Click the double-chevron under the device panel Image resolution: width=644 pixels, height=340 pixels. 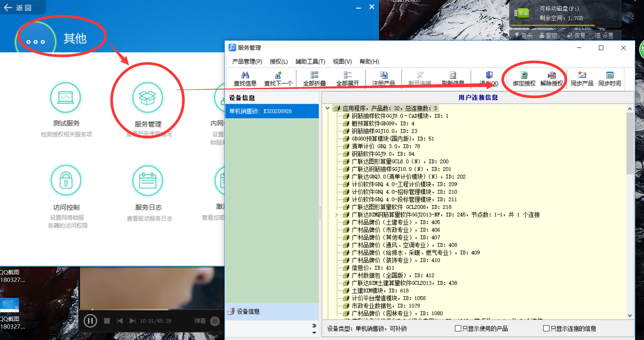click(x=314, y=326)
